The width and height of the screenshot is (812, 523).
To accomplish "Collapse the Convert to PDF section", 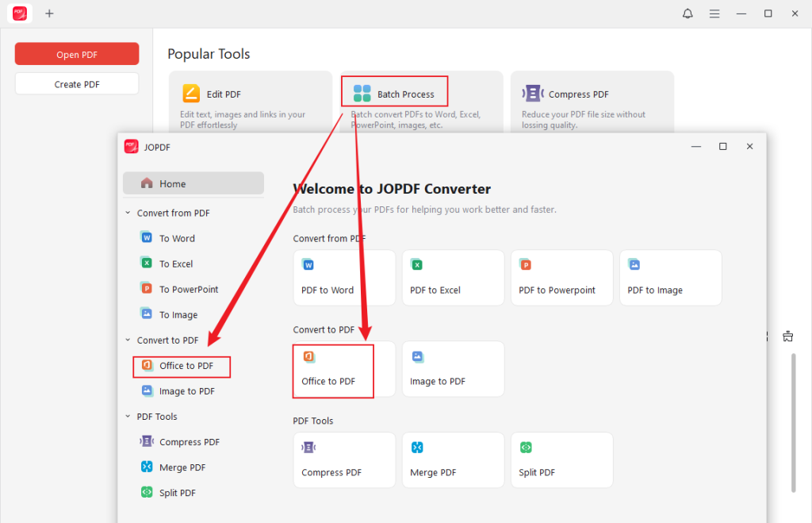I will pos(128,340).
